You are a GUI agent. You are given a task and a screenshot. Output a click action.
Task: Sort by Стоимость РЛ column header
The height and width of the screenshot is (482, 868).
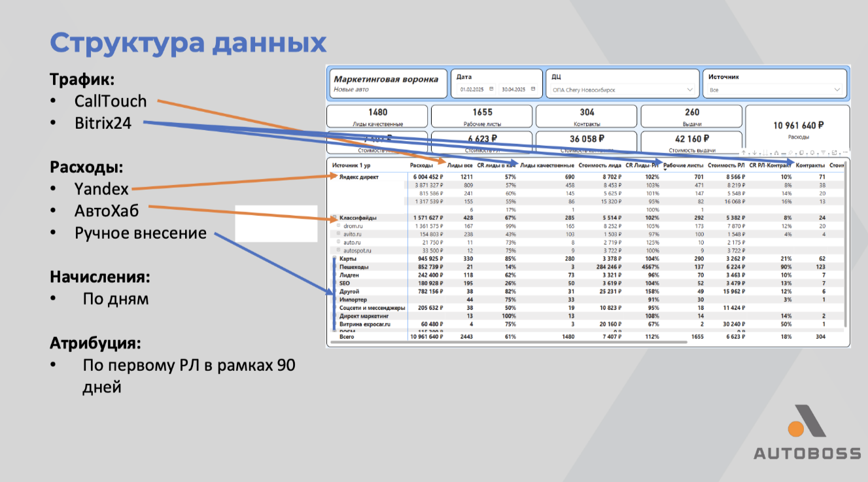coord(726,165)
